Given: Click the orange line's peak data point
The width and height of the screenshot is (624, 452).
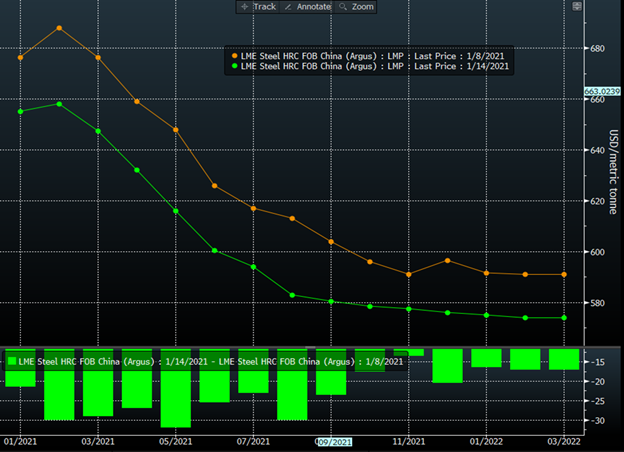Looking at the screenshot, I should pos(59,28).
